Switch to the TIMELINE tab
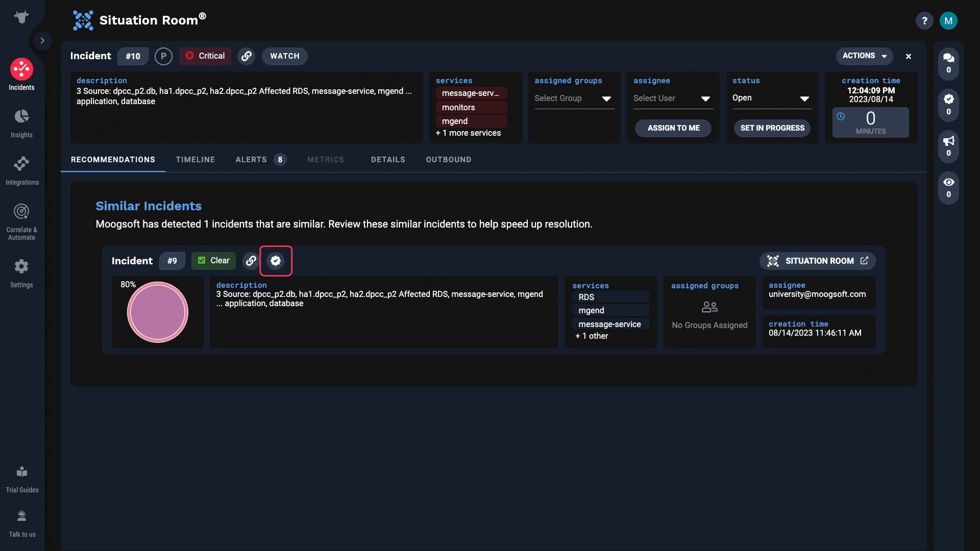The image size is (980, 551). pyautogui.click(x=195, y=160)
